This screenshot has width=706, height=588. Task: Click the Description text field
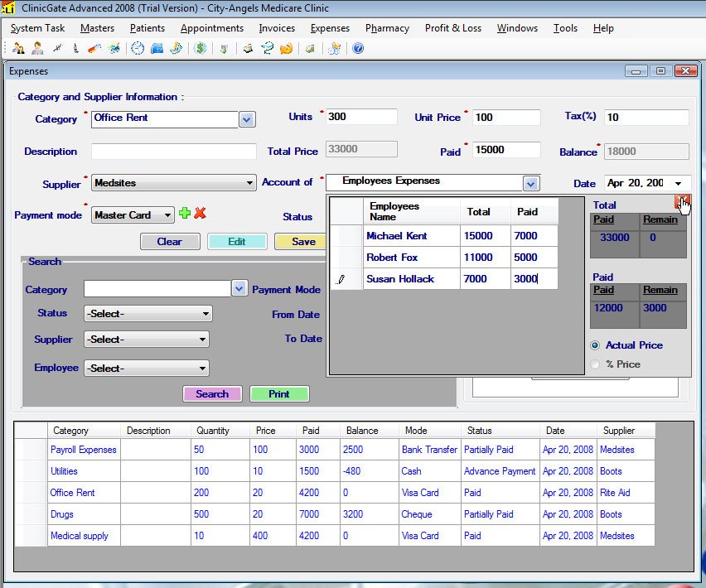(x=174, y=152)
